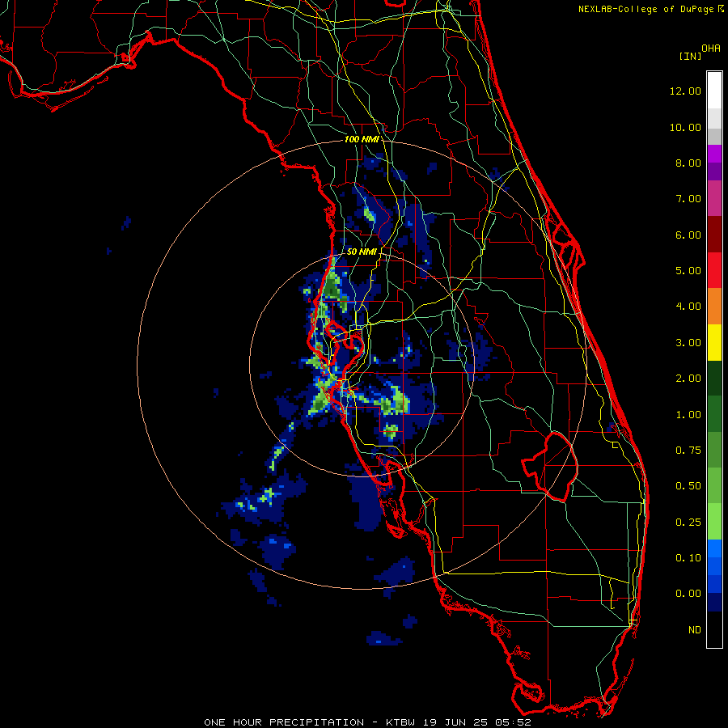Select the 4.00 legend value
Viewport: 728px width, 728px height.
pos(688,307)
